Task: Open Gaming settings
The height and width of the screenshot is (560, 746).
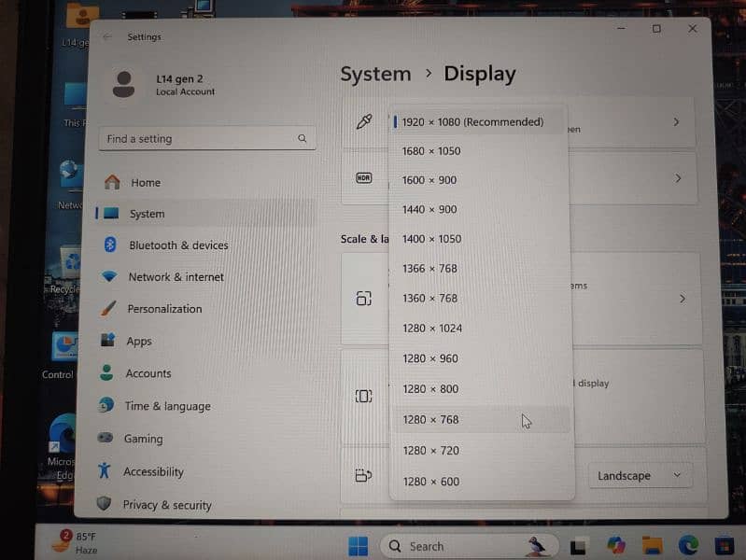Action: [x=143, y=439]
